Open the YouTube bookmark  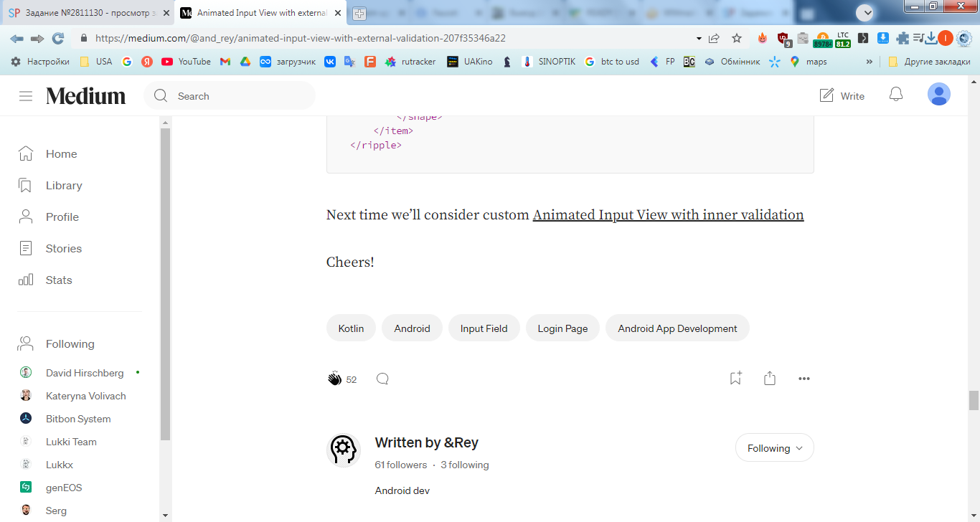point(187,62)
